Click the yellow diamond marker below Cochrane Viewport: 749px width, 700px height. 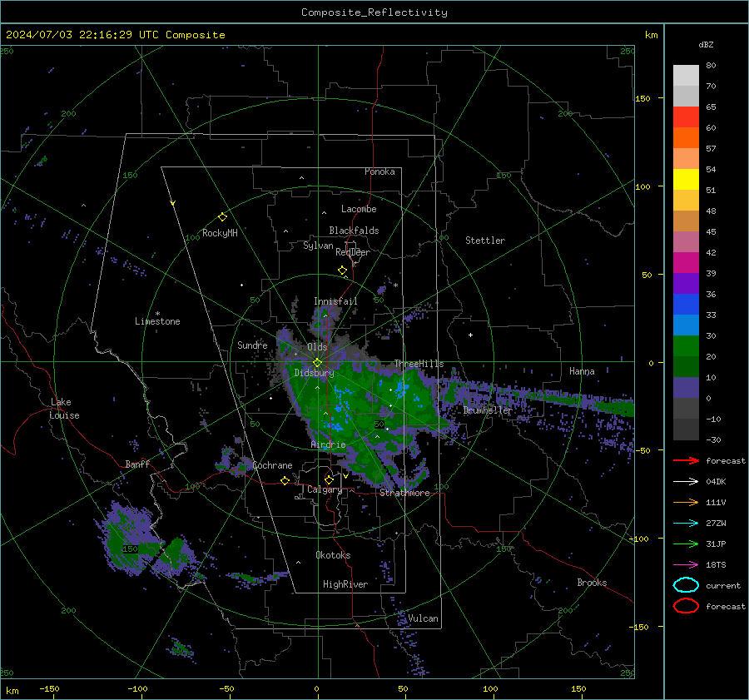coord(285,480)
